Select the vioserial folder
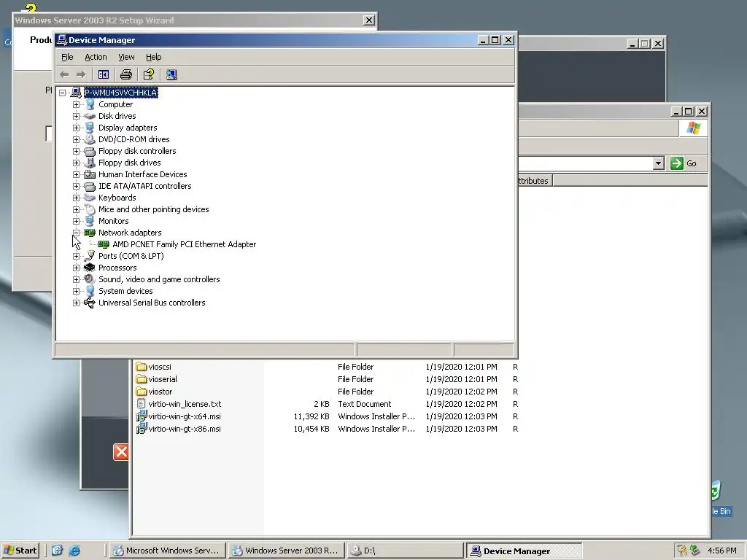This screenshot has width=747, height=560. pos(163,379)
